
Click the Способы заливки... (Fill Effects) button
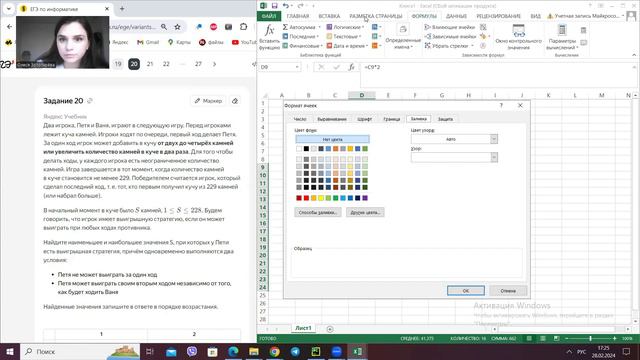coord(318,212)
